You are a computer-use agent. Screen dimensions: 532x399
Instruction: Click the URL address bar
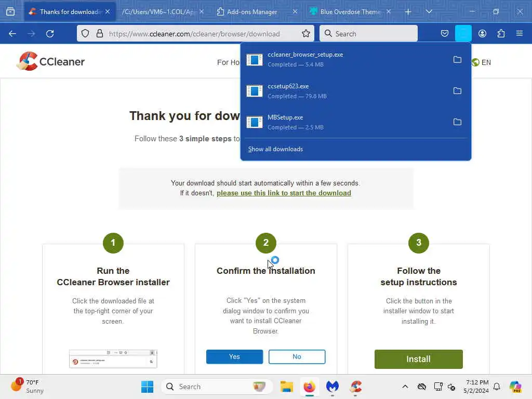point(195,33)
